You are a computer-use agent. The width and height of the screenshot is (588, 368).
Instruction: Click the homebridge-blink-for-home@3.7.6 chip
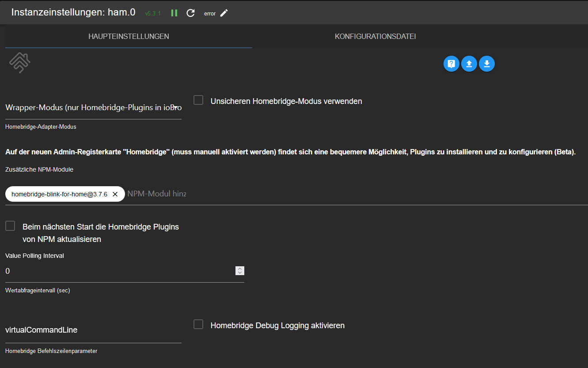coord(59,194)
